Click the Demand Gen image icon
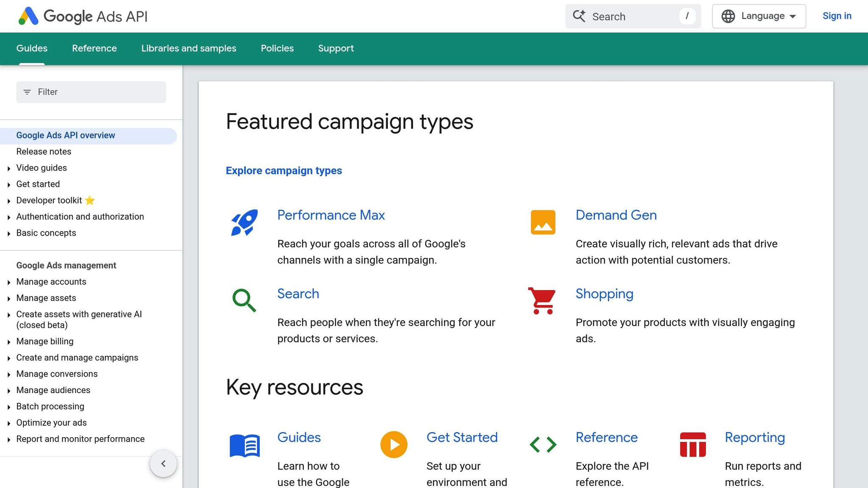Screen dimensions: 868x488 [x=542, y=222]
